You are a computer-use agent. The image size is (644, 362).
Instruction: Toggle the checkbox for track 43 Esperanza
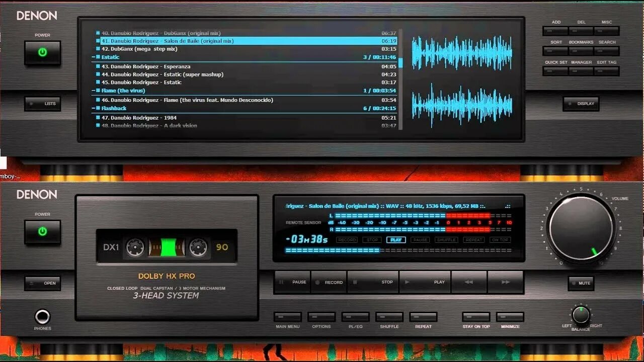click(x=98, y=66)
